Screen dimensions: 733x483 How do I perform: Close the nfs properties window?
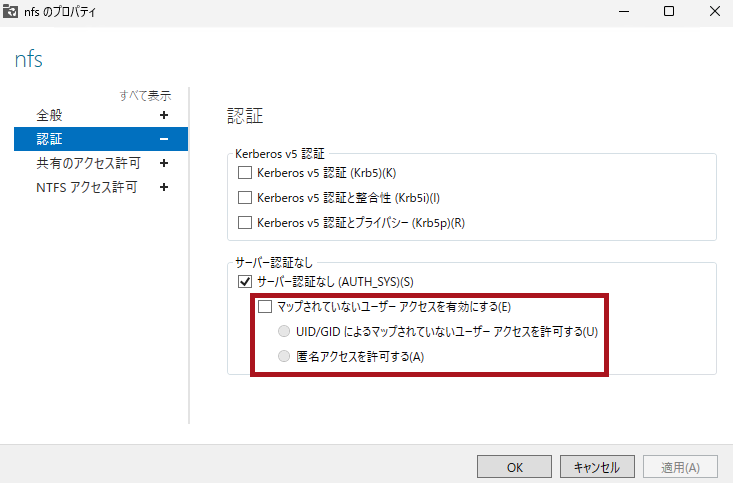pyautogui.click(x=714, y=11)
